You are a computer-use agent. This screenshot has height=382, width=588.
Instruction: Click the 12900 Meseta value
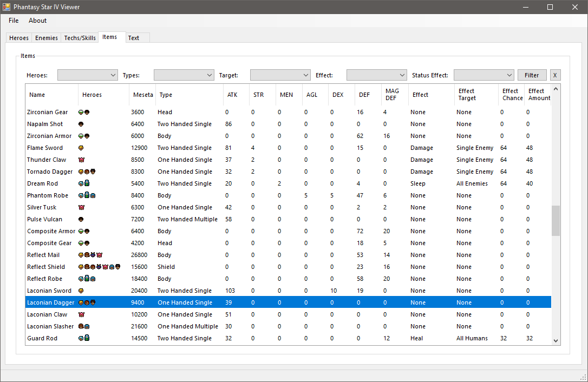tap(139, 148)
